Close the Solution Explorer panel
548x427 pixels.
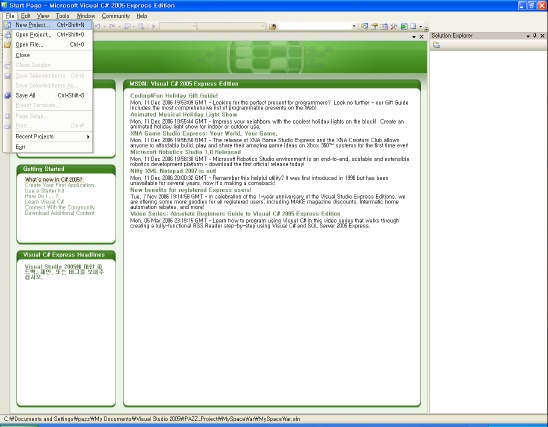click(542, 36)
